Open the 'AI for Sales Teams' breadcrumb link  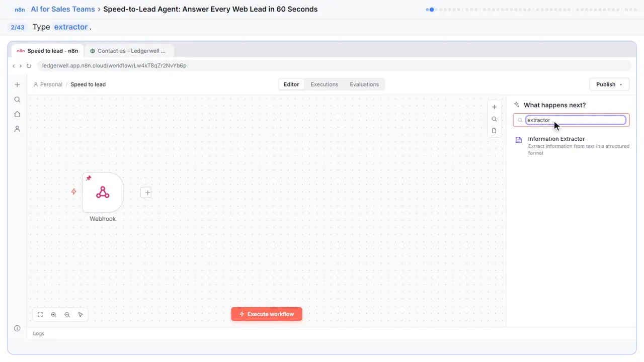point(63,9)
